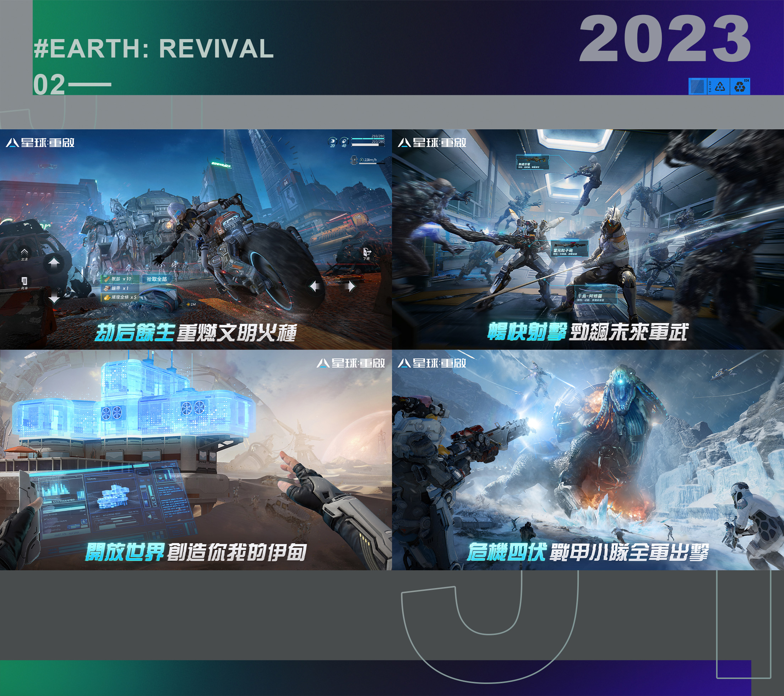Click the lower 210/280 white status bar
The image size is (784, 696).
[368, 145]
